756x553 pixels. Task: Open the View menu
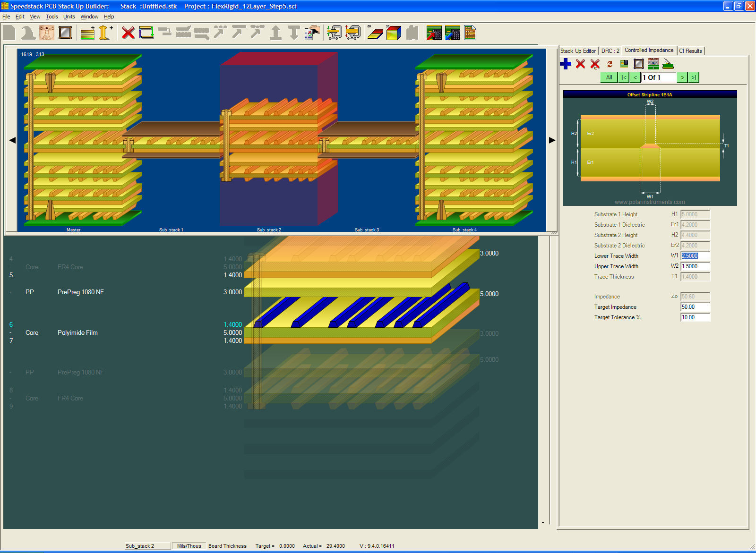pos(35,17)
